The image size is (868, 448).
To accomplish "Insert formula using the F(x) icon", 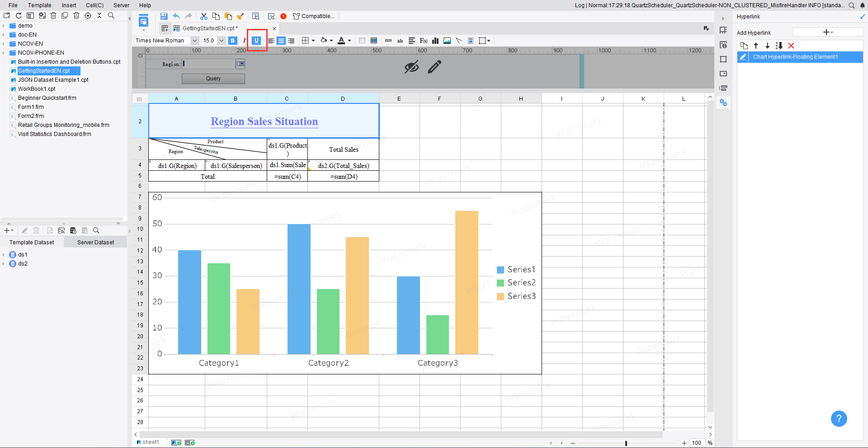I will 424,41.
